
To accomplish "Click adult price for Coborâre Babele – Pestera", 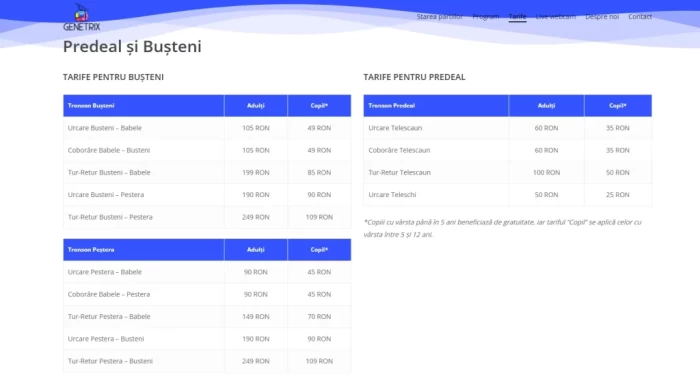I will pyautogui.click(x=256, y=294).
